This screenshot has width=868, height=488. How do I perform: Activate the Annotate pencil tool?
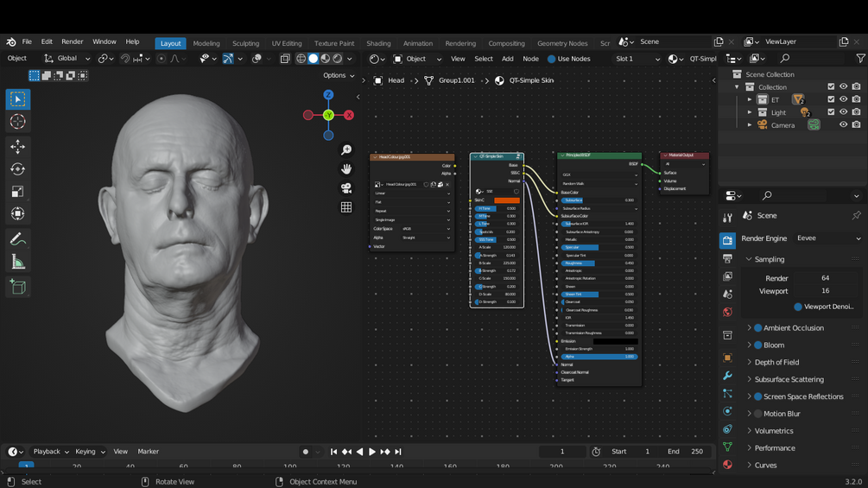pyautogui.click(x=18, y=239)
